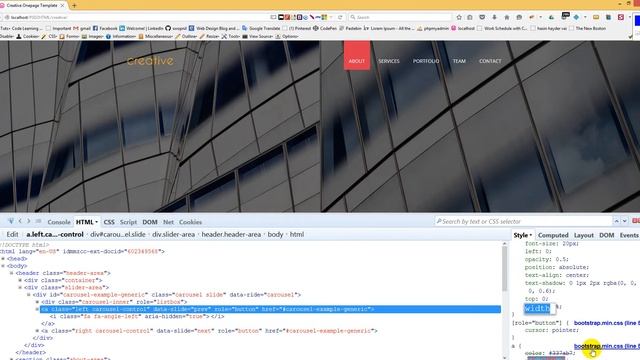This screenshot has width=640, height=360.
Task: Select the fa fa-angle-left i element line
Action: [137, 316]
